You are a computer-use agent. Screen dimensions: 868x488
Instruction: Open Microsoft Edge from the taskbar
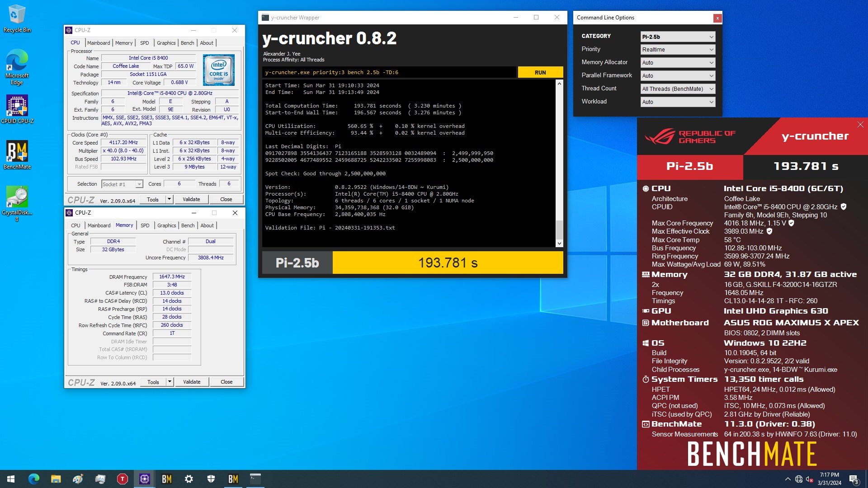click(34, 479)
